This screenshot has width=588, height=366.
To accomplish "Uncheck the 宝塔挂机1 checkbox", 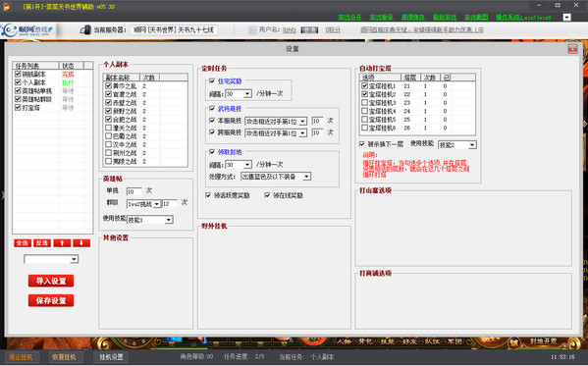I will (364, 86).
